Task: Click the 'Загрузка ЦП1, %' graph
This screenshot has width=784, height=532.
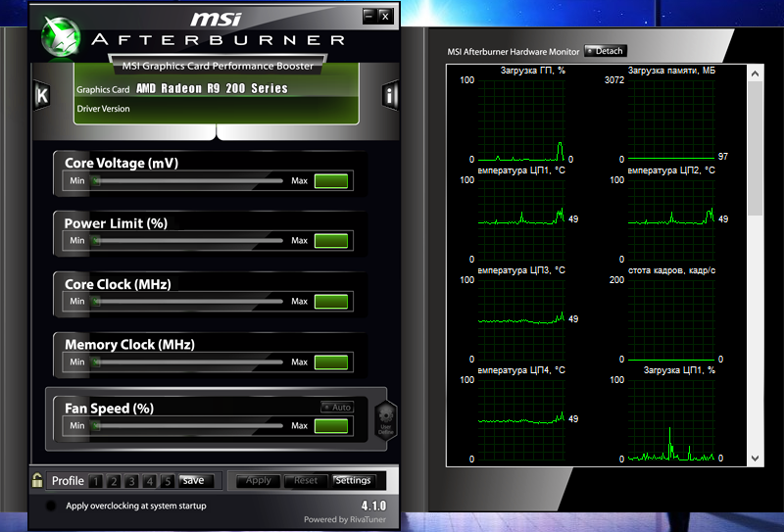Action: pyautogui.click(x=671, y=419)
